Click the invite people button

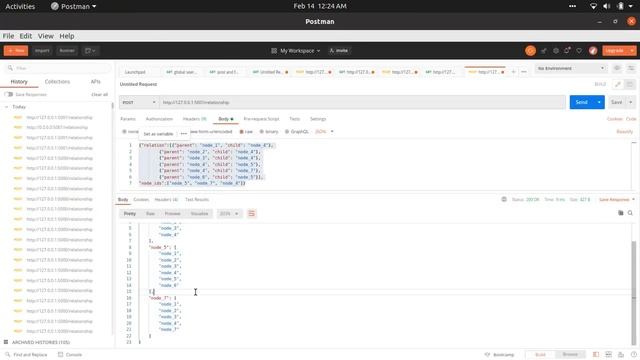click(x=338, y=51)
